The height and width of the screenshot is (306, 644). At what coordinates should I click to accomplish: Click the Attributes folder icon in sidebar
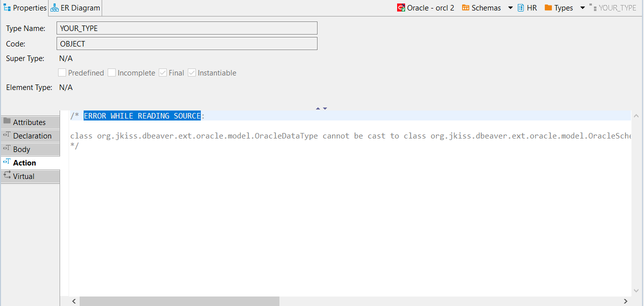point(7,121)
